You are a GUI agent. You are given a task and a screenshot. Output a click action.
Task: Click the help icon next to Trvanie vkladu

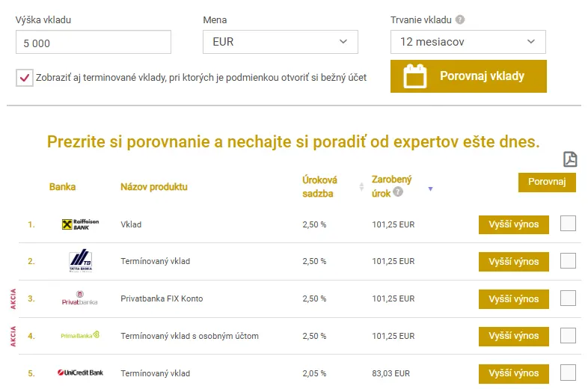pyautogui.click(x=460, y=20)
